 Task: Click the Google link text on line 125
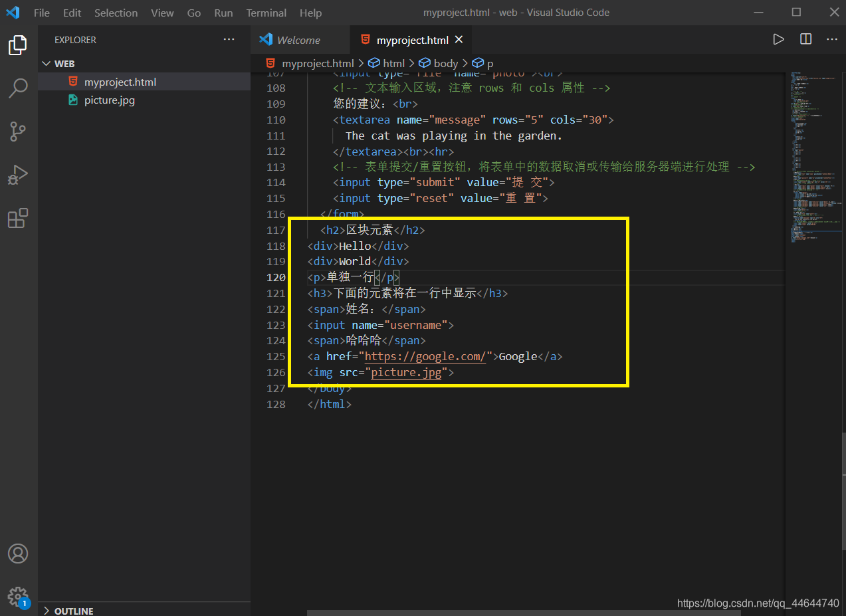[x=518, y=357]
